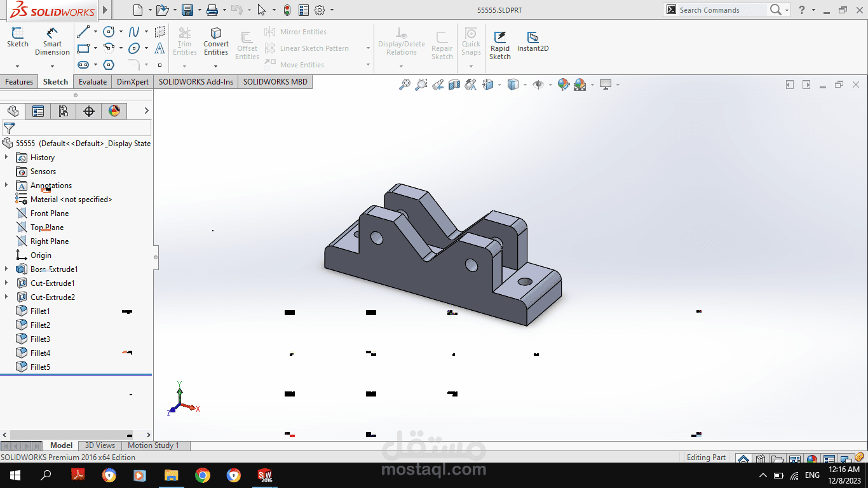Click the Section View icon

(x=454, y=85)
